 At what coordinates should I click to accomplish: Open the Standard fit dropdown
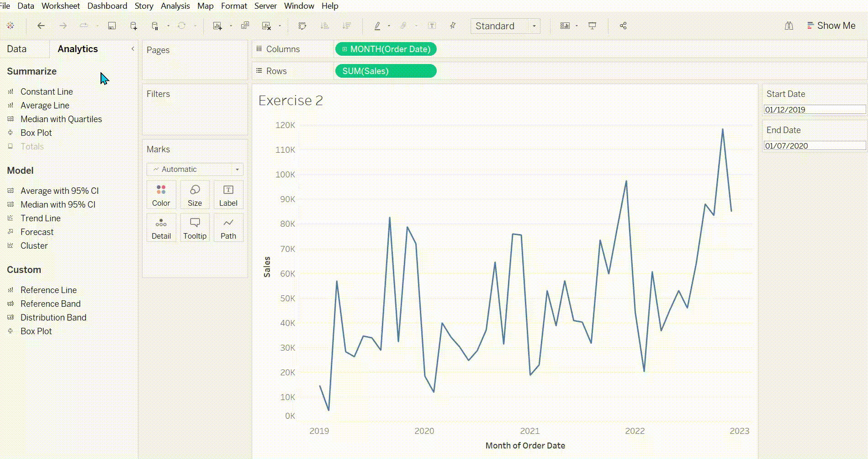(505, 26)
